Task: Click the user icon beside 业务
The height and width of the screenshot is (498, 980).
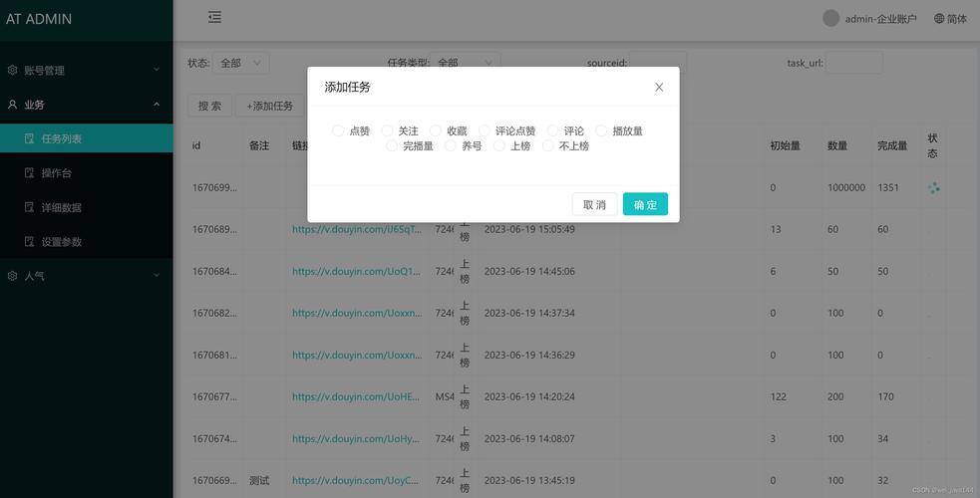Action: coord(12,105)
